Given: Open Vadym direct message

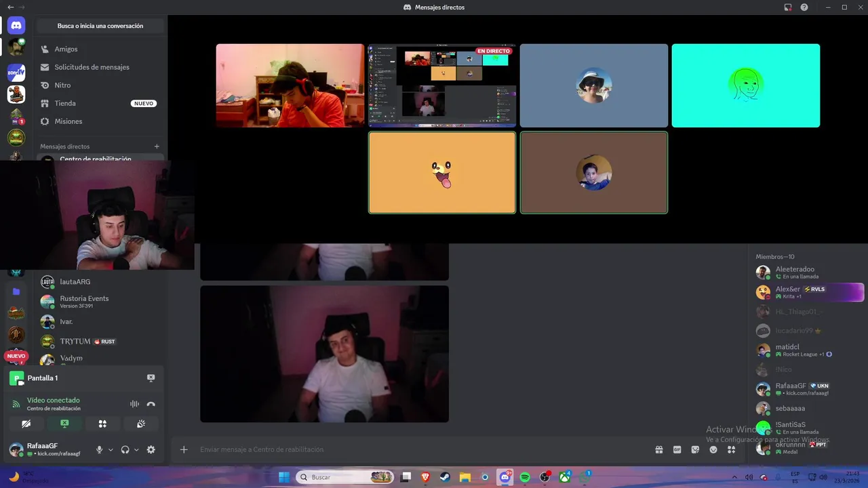Looking at the screenshot, I should pos(100,359).
